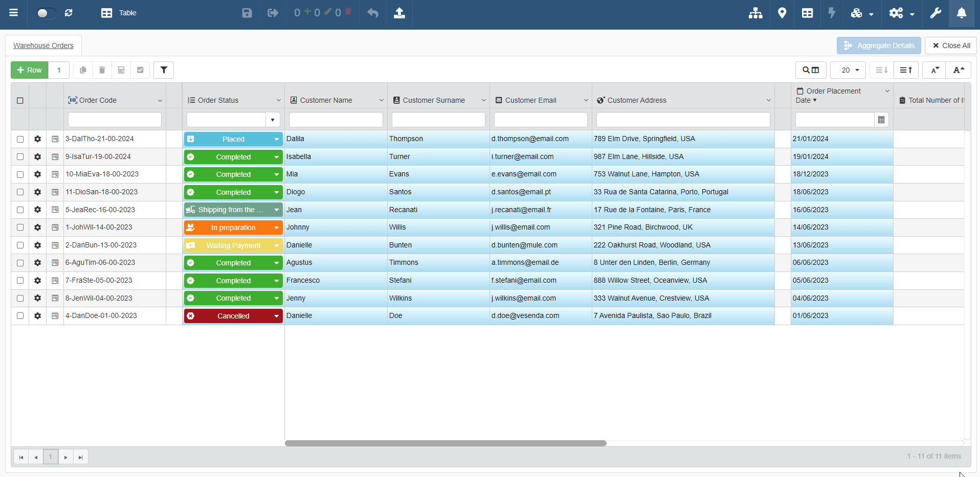Screen dimensions: 980x477
Task: Open Order Status filter dropdown arrow
Action: pos(273,120)
